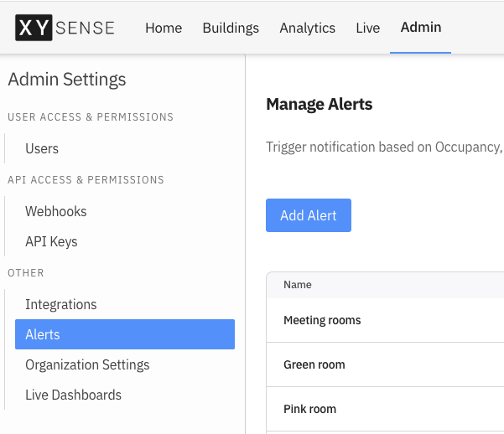The image size is (504, 434).
Task: Open the Green room alert
Action: pos(385,364)
